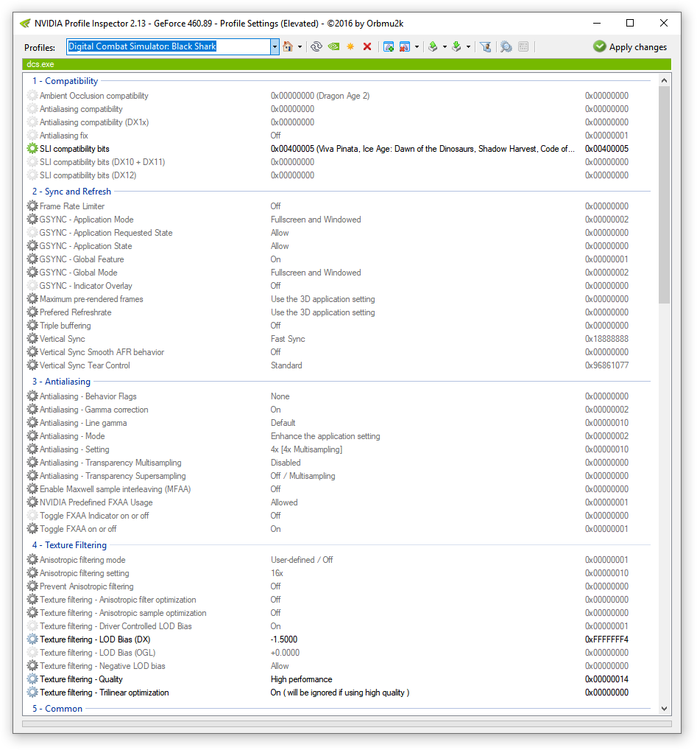Click Enhance the application setting value
The image size is (697, 750).
click(x=325, y=436)
